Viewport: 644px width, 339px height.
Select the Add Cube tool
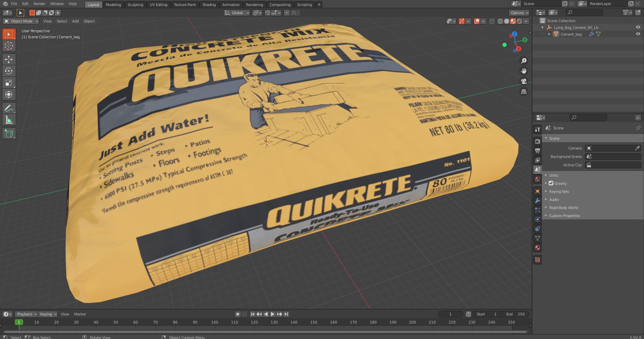pos(9,133)
